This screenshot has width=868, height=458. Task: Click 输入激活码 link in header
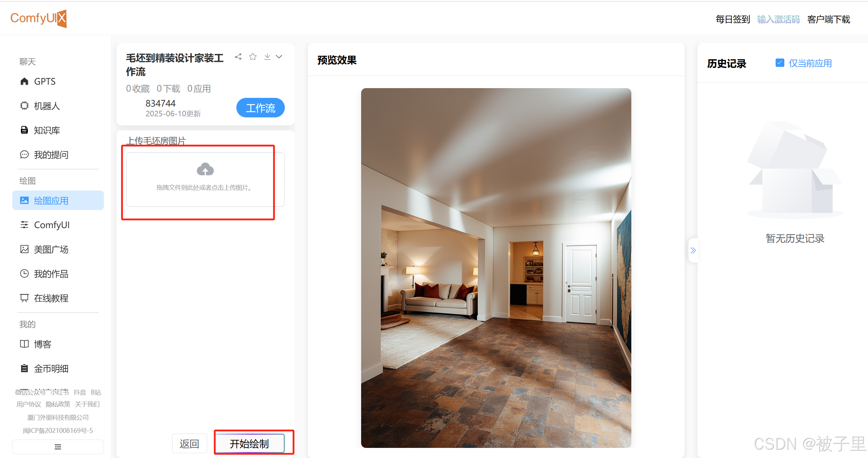coord(778,20)
